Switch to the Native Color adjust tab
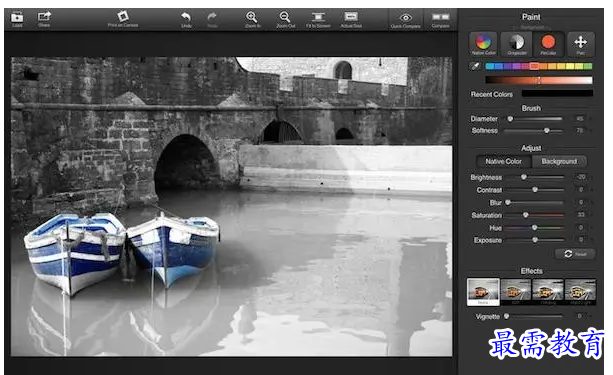The height and width of the screenshot is (375, 613). [x=504, y=161]
